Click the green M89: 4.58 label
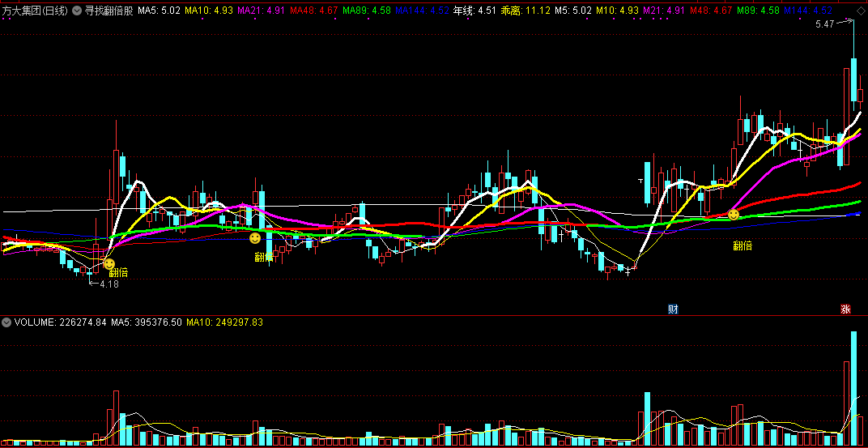The width and height of the screenshot is (868, 448). pyautogui.click(x=759, y=10)
